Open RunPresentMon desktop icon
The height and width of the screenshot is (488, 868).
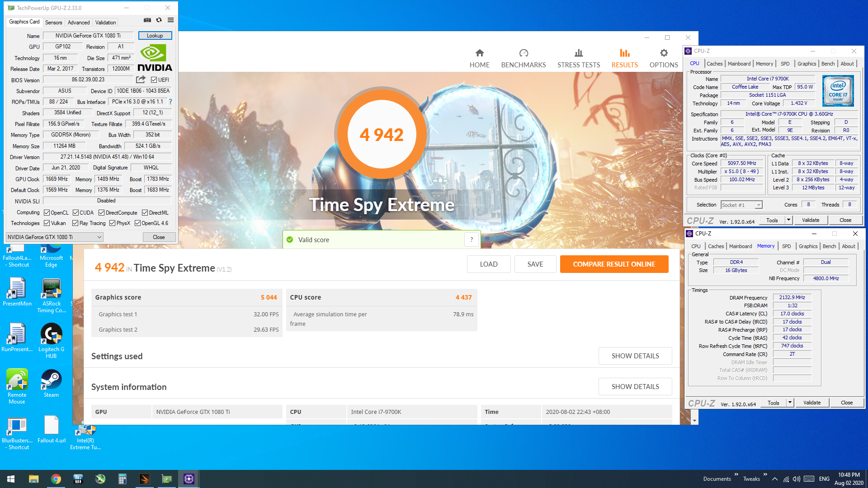(17, 338)
